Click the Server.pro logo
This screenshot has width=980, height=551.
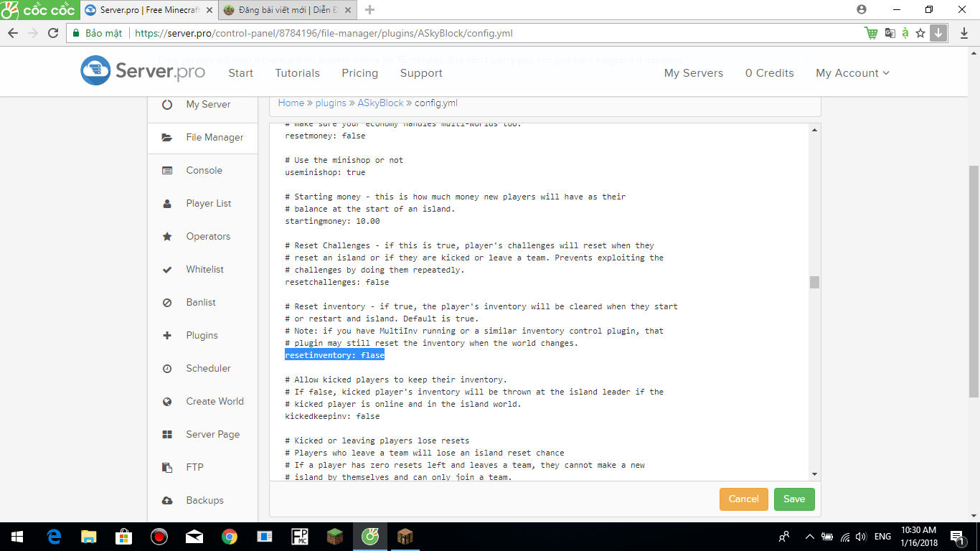coord(143,71)
